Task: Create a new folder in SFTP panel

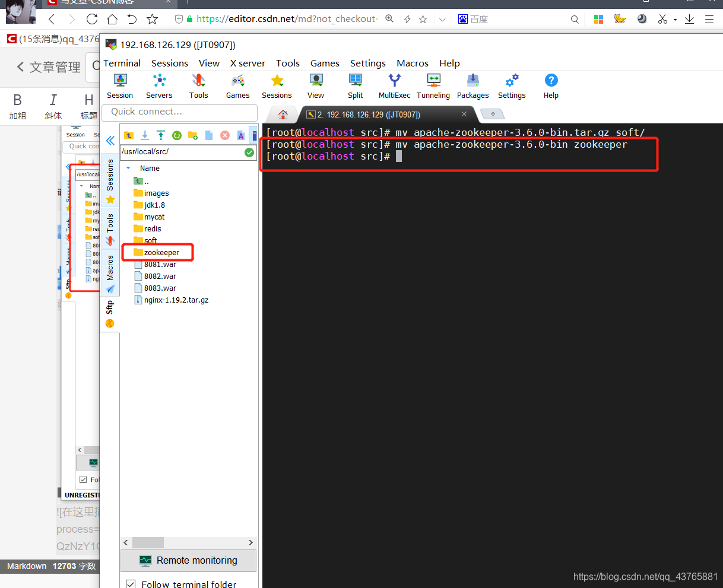Action: pyautogui.click(x=192, y=135)
